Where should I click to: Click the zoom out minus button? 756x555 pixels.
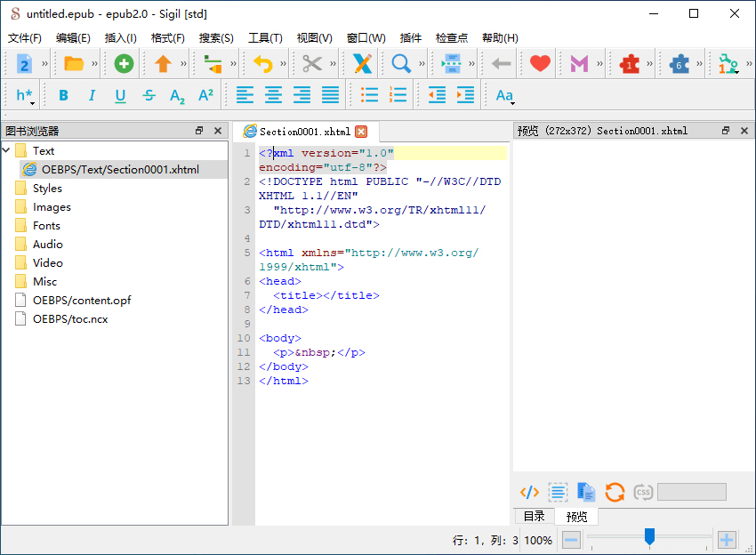pyautogui.click(x=571, y=540)
